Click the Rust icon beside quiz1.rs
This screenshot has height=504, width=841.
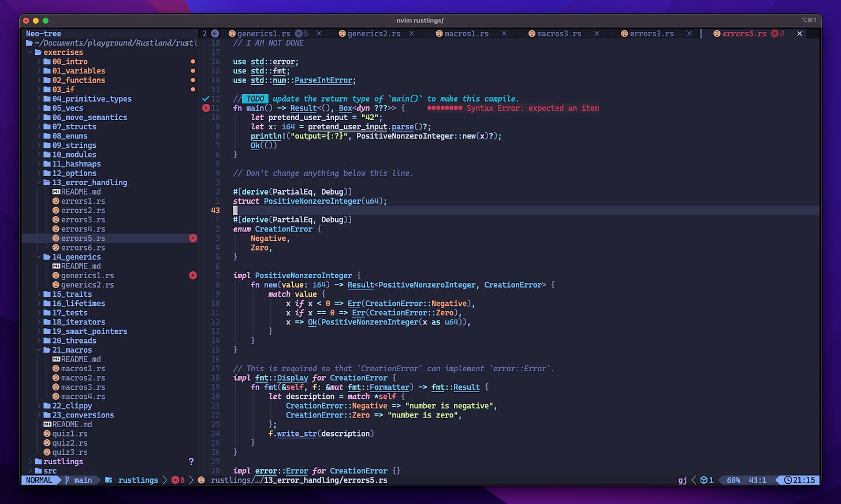pyautogui.click(x=47, y=434)
